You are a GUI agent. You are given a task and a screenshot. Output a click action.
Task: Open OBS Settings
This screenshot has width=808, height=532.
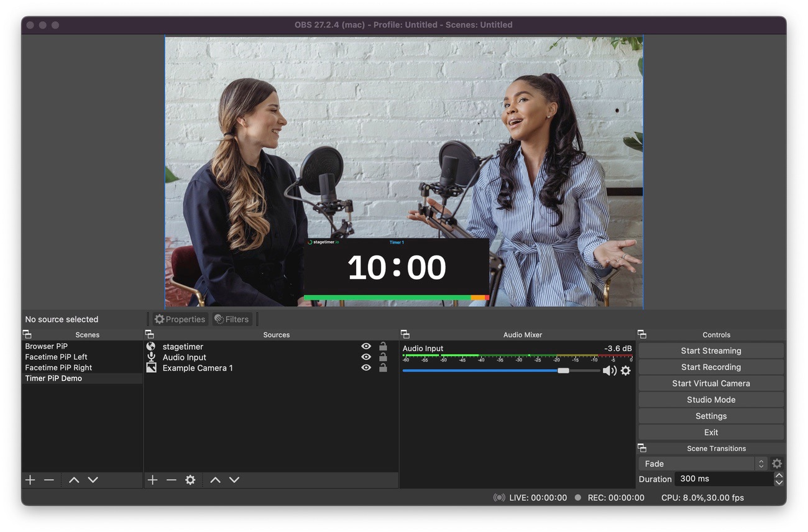710,416
